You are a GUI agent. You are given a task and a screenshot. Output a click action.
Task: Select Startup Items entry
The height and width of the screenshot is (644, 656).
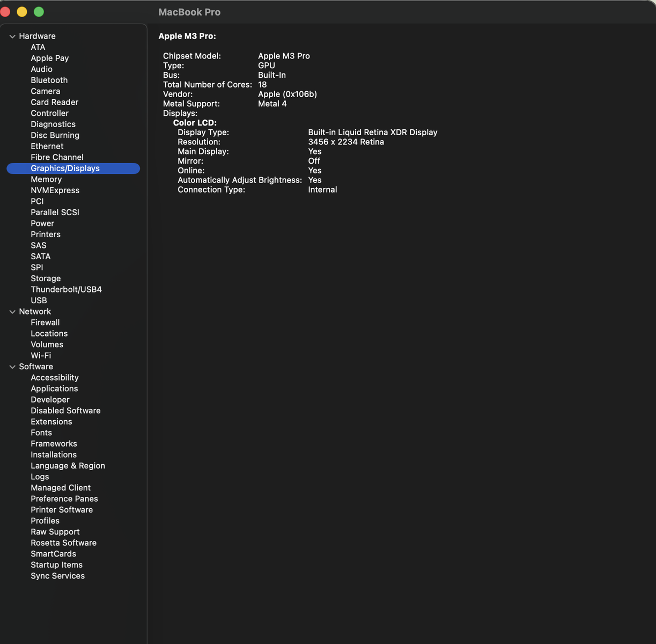pos(57,565)
